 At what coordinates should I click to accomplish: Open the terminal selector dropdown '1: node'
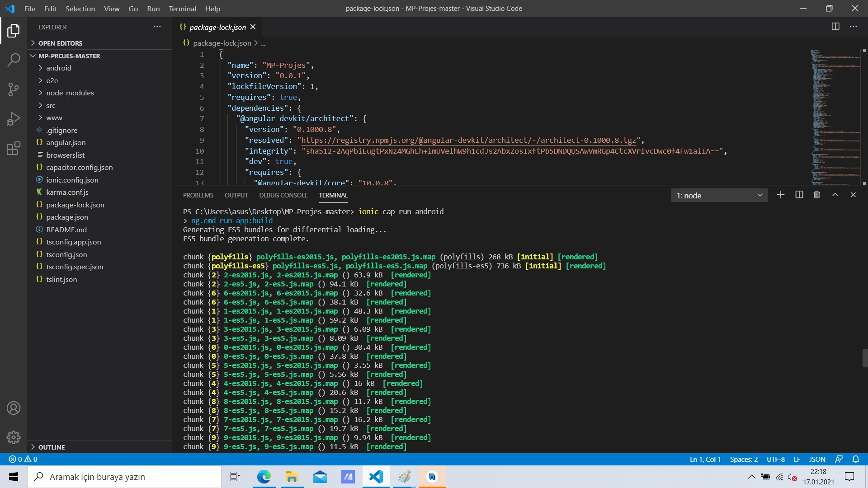coord(719,196)
